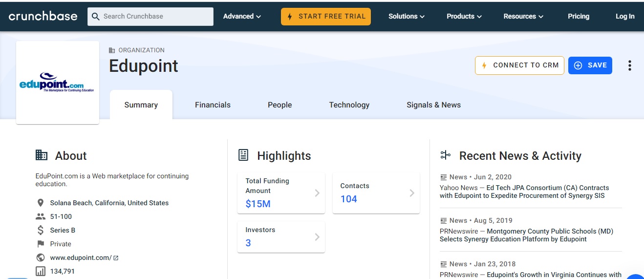Expand the Products menu
This screenshot has width=644, height=279.
tap(464, 16)
